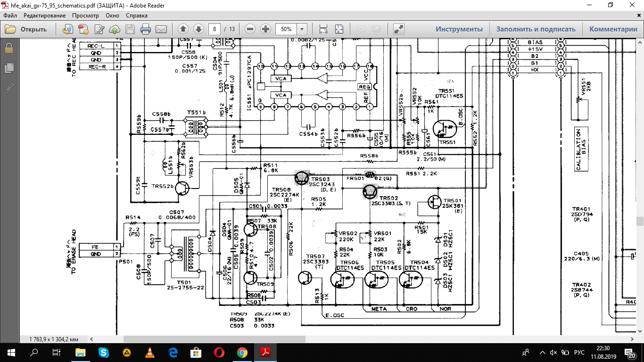Viewport: 644px width, 362px height.
Task: Click the page number input field
Action: click(x=215, y=29)
